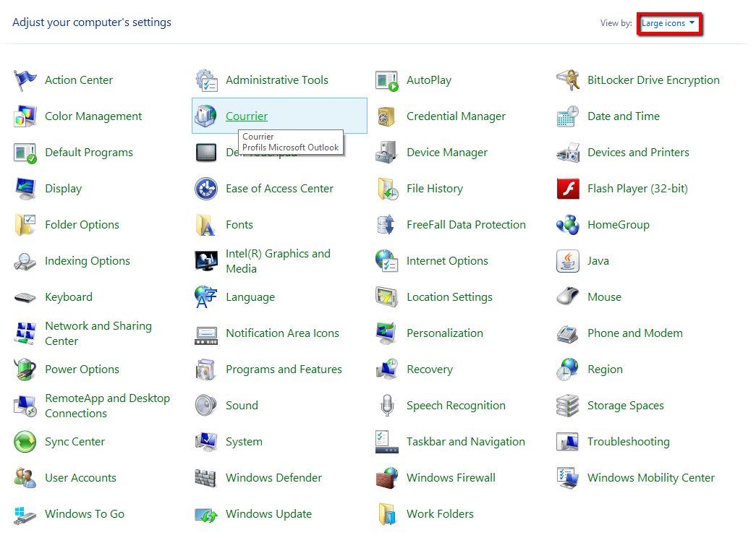The width and height of the screenshot is (756, 538).
Task: Select Date and Time
Action: pos(622,116)
